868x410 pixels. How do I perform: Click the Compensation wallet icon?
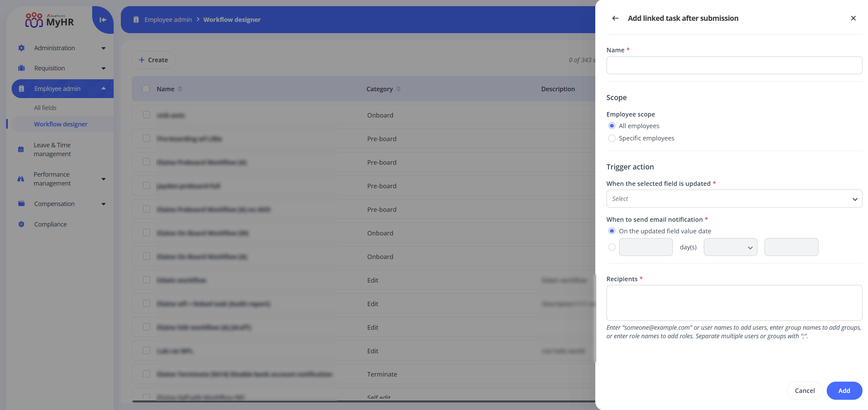tap(22, 204)
